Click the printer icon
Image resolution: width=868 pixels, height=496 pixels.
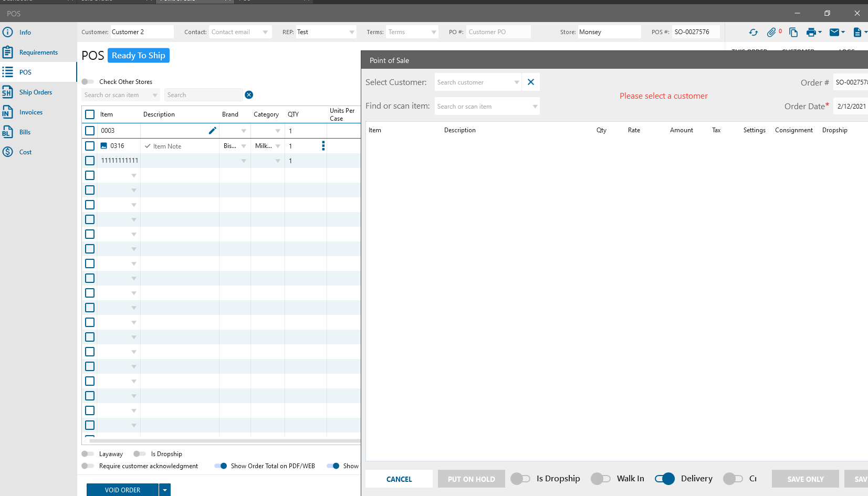[811, 33]
